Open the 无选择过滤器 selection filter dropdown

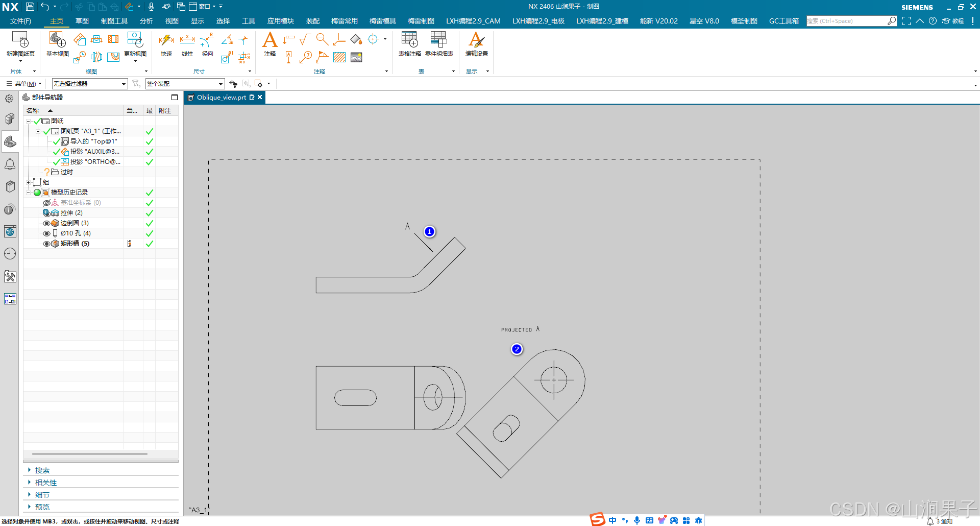pyautogui.click(x=90, y=84)
